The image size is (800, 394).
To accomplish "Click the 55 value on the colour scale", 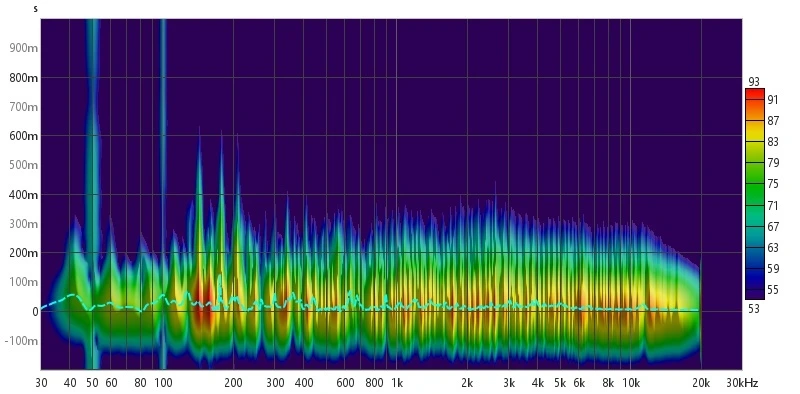I will tap(773, 290).
